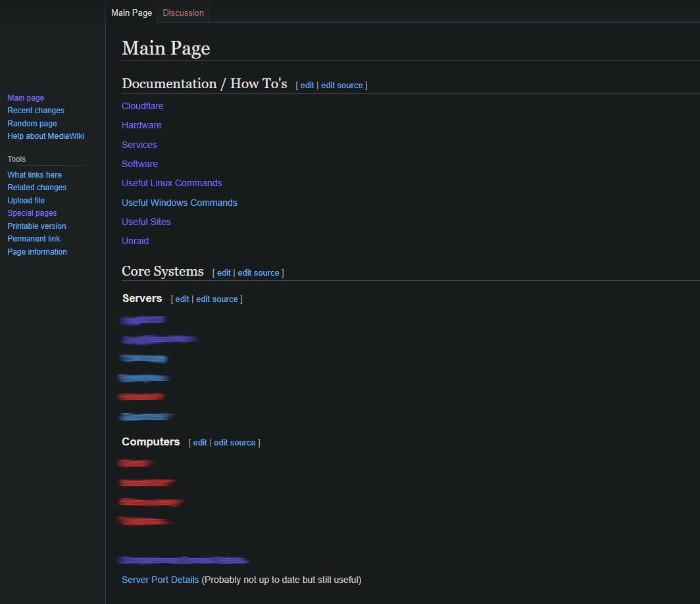This screenshot has width=700, height=604.
Task: Open Useful Linux Commands page
Action: pos(172,183)
